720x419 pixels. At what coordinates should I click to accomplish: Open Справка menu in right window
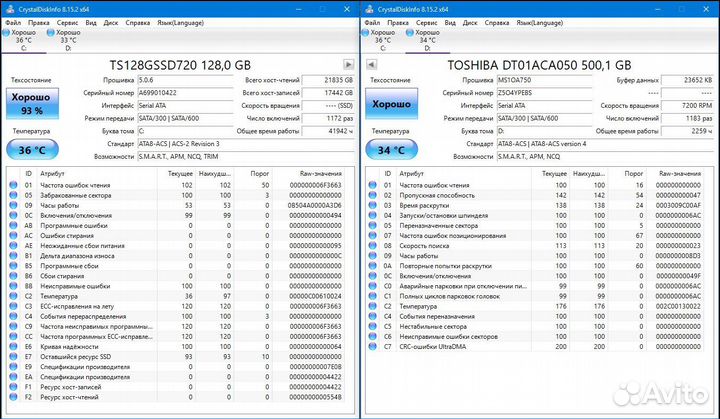[x=497, y=23]
